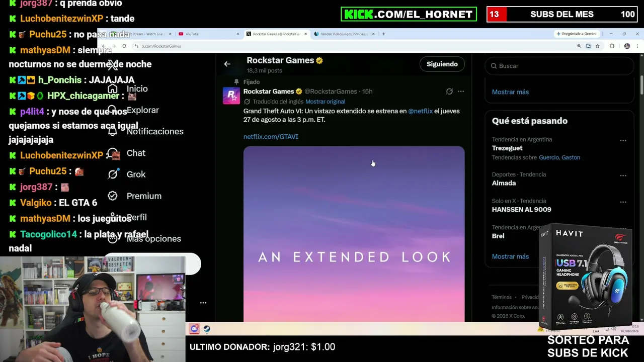Click the browser back arrow
This screenshot has height=362, width=644.
point(103,46)
